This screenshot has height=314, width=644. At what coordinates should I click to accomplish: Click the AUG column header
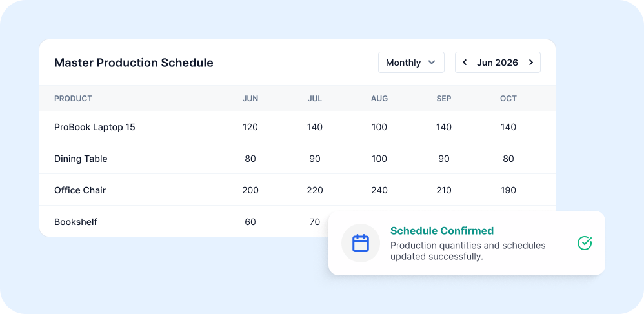click(379, 99)
